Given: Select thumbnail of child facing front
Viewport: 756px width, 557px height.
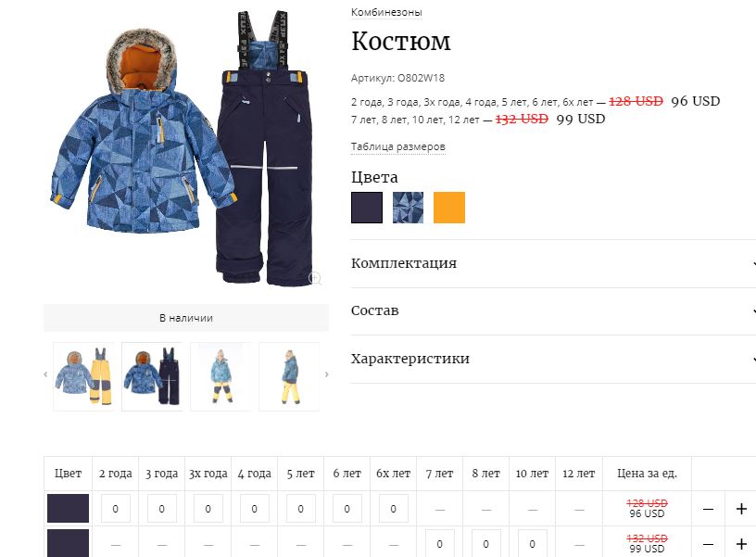Looking at the screenshot, I should [220, 376].
